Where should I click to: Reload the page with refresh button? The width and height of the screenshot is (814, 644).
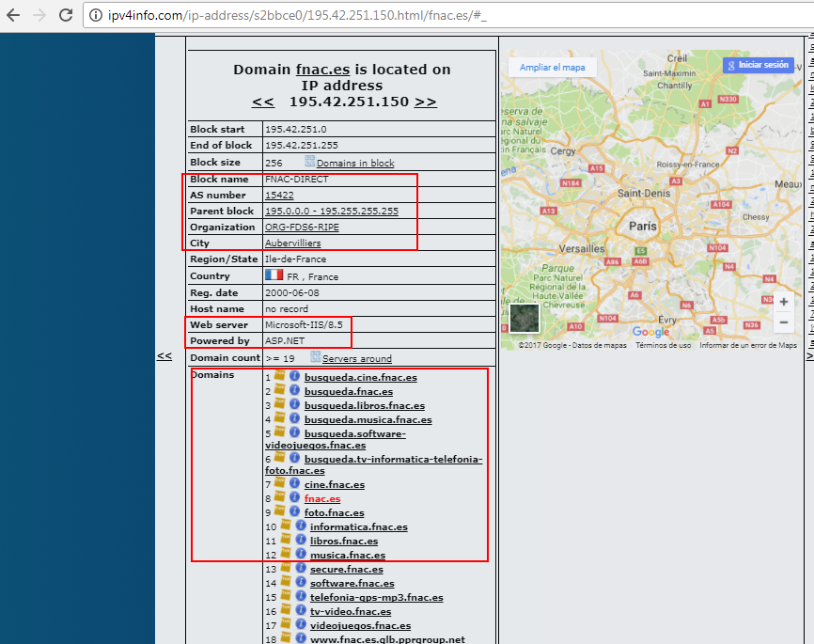(65, 16)
